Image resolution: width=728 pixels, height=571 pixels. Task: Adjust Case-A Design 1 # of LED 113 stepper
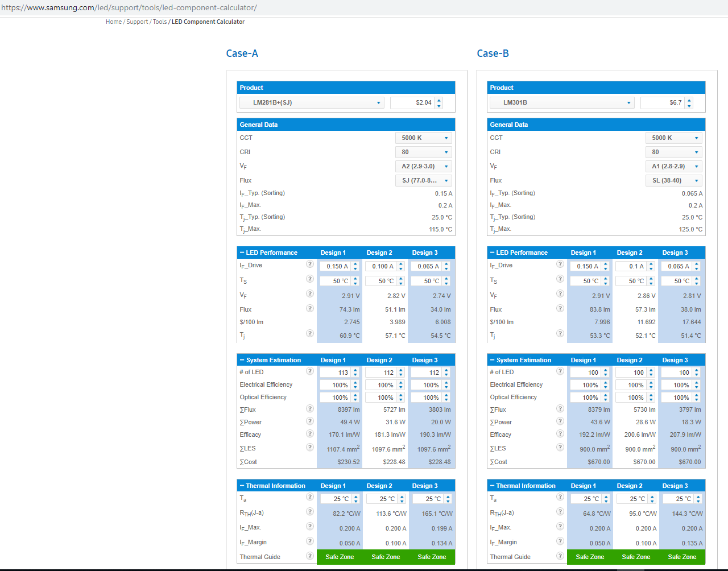pos(355,373)
